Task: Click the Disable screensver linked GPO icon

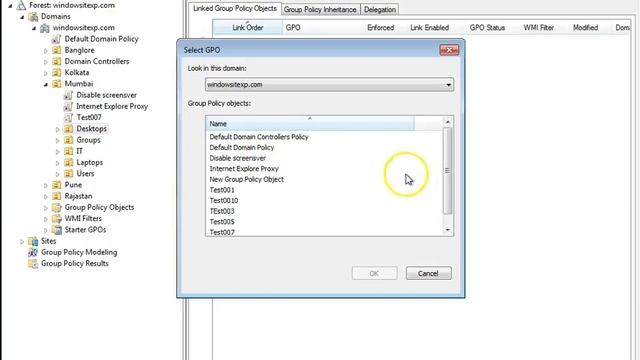Action: point(68,95)
